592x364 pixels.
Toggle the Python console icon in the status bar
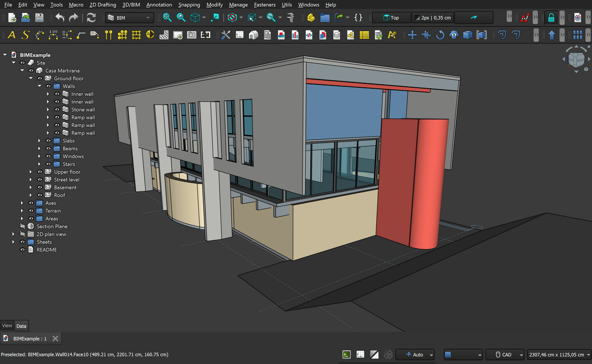pos(346,354)
